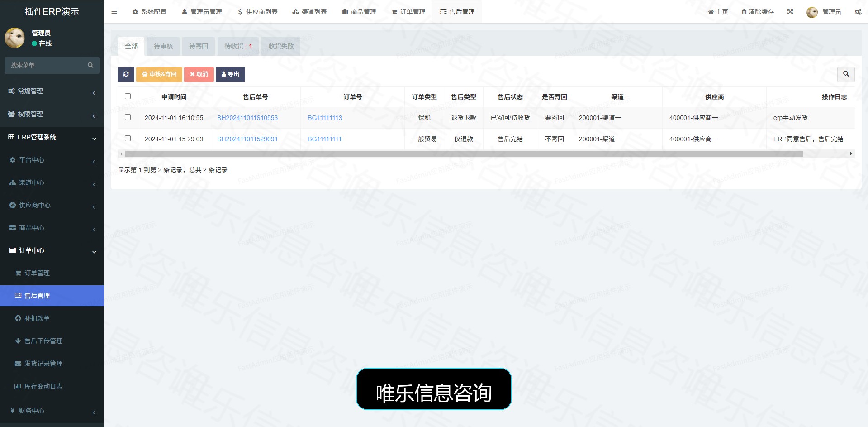Screen dimensions: 868x427
Task: Click the sidebar menu search magnifier
Action: (90, 65)
